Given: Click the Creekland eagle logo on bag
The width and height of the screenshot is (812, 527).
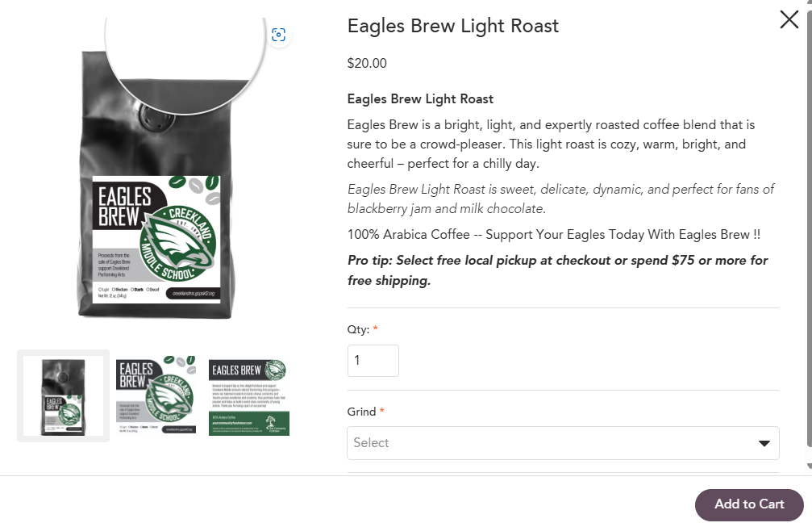Looking at the screenshot, I should 177,243.
